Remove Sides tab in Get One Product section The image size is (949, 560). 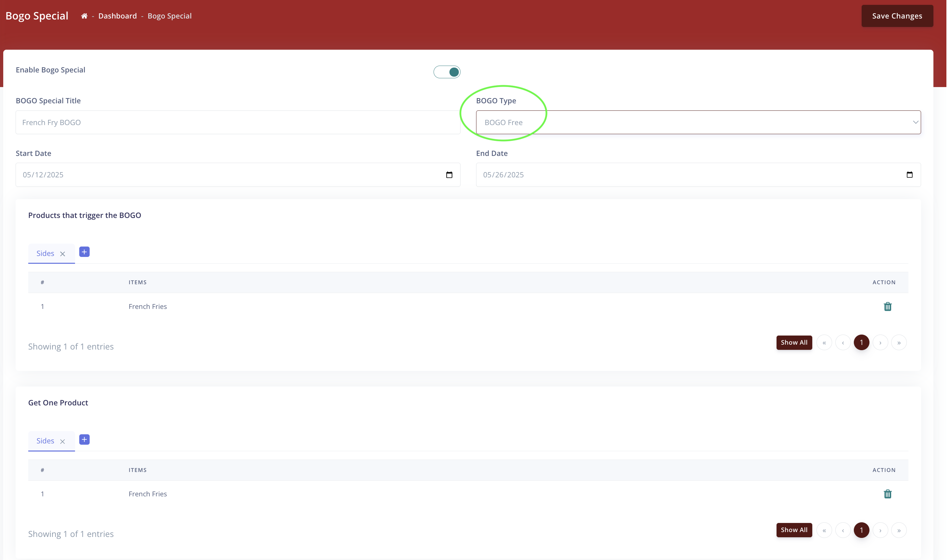[63, 441]
